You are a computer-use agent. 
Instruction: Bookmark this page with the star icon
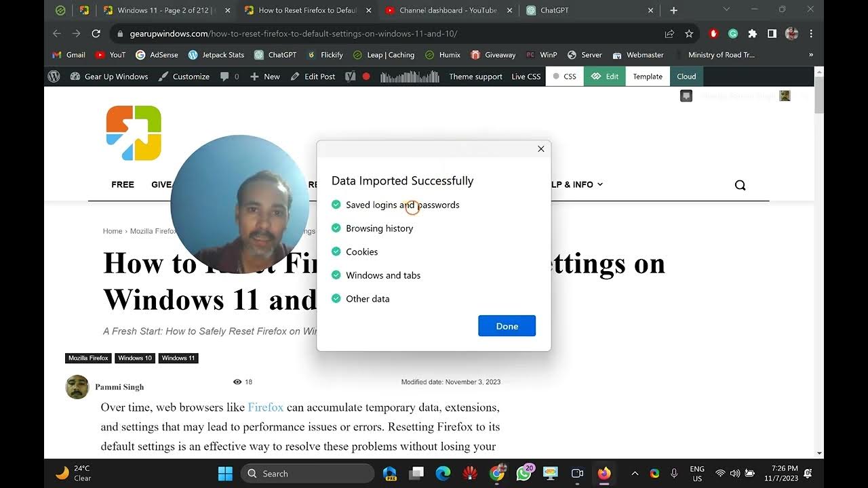click(x=689, y=33)
